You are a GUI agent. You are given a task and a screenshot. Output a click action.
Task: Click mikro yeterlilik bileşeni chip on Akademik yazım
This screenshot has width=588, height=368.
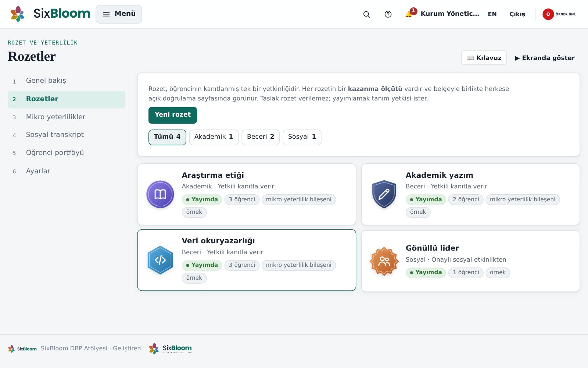point(523,199)
